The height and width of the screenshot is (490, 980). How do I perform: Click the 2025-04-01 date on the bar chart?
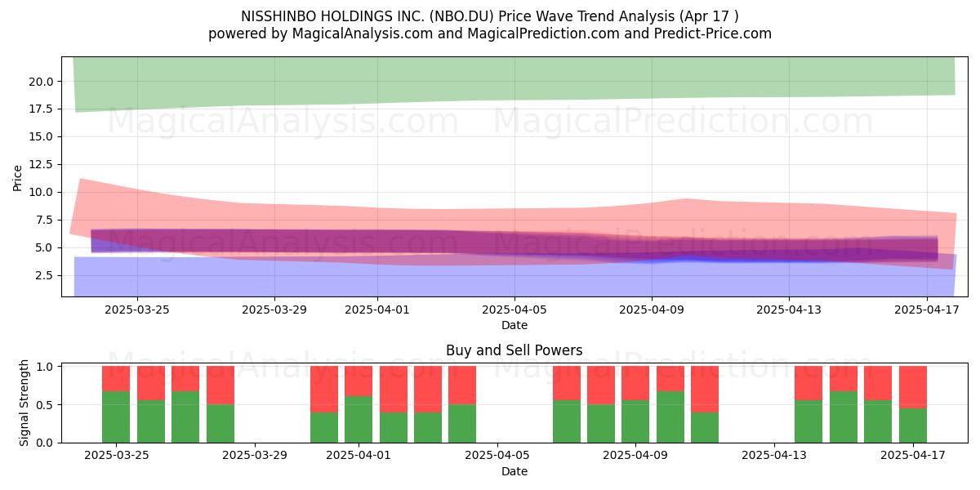tap(359, 456)
